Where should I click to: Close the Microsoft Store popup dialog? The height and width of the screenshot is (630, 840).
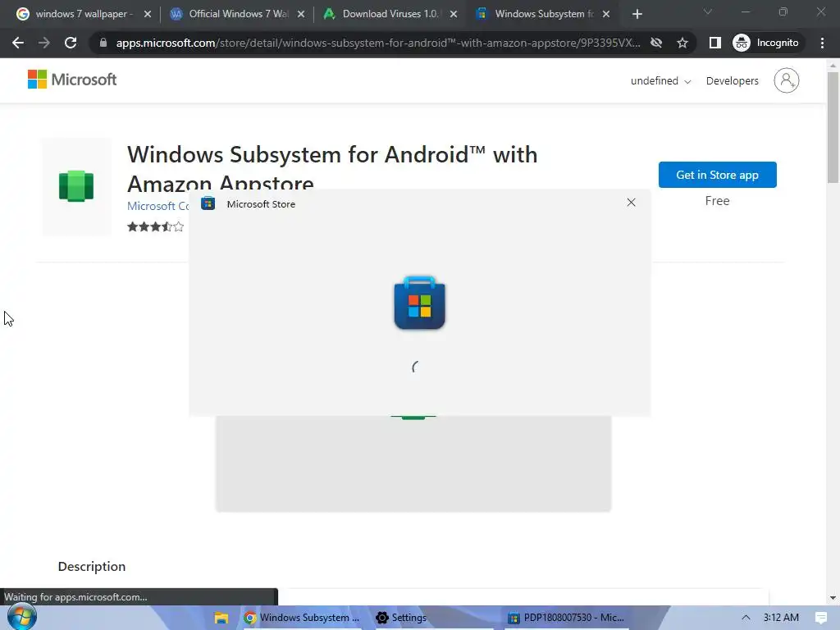pyautogui.click(x=631, y=203)
